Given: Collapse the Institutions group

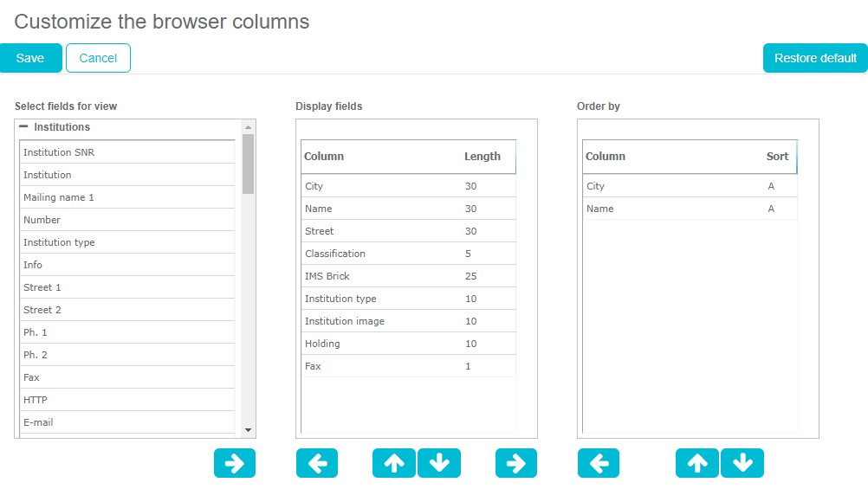Looking at the screenshot, I should click(x=23, y=127).
